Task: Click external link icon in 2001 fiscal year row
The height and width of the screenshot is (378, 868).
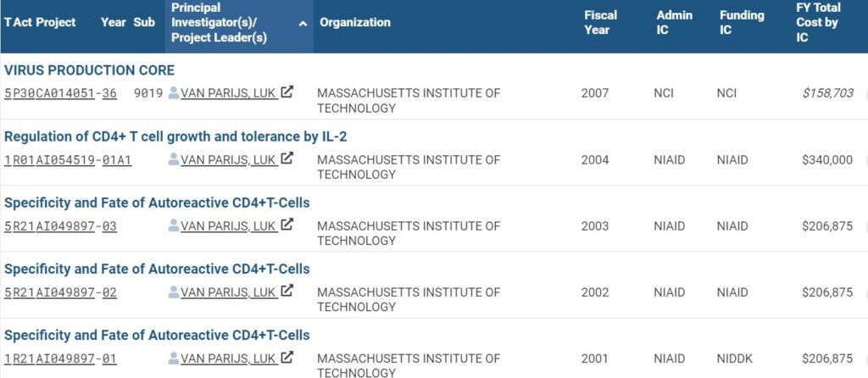Action: point(287,357)
